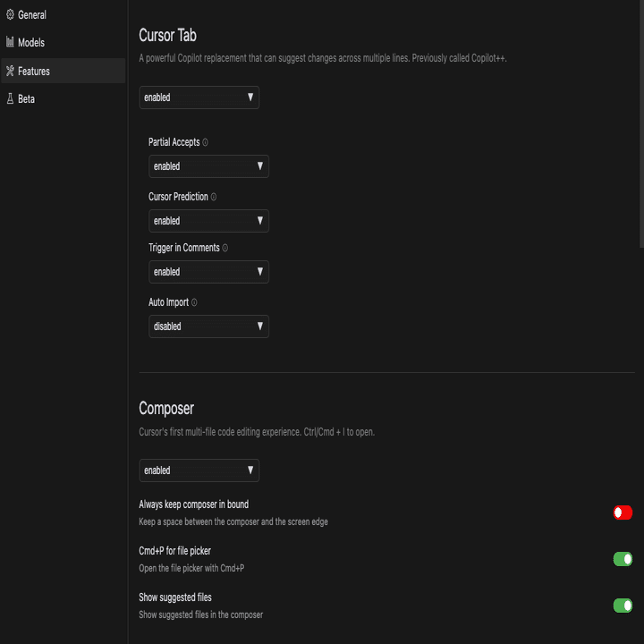Enable Always keep composer in bound toggle
Screen dimensions: 644x644
click(623, 513)
